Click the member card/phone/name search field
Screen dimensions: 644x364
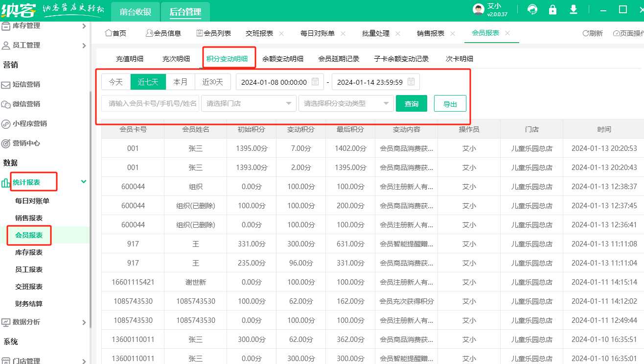pos(151,103)
